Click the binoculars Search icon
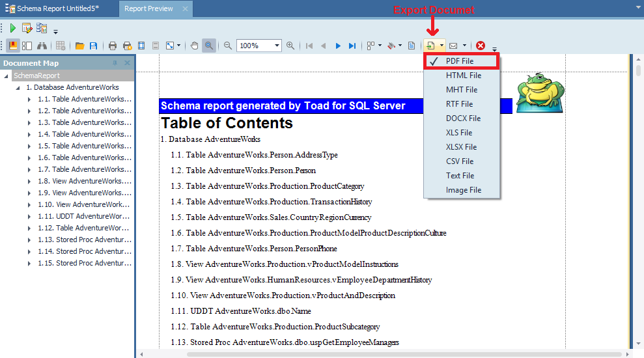The image size is (644, 358). pos(42,46)
